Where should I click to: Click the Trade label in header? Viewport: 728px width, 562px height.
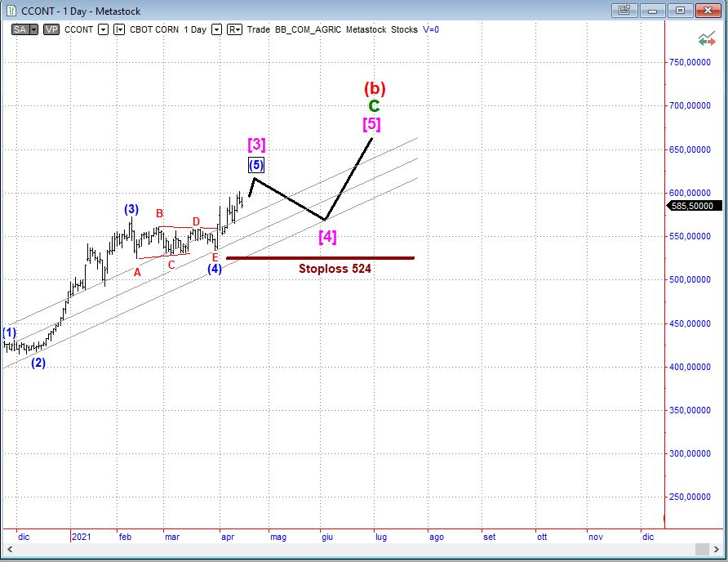(259, 29)
